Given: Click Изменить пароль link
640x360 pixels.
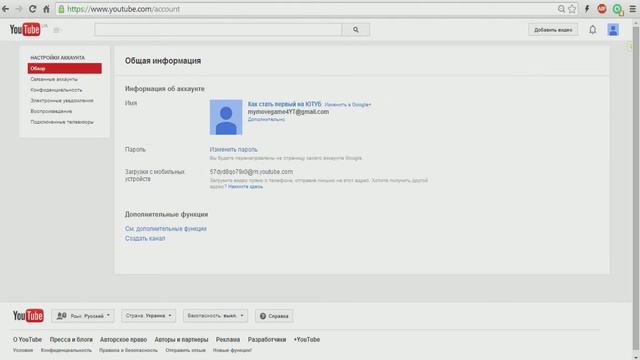Looking at the screenshot, I should coord(233,149).
